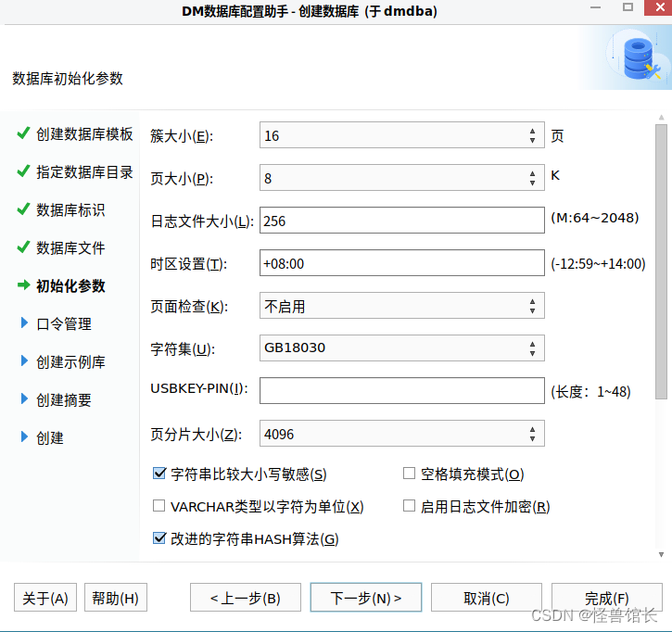Click the blue triangle beside 创建示例库

coord(24,361)
